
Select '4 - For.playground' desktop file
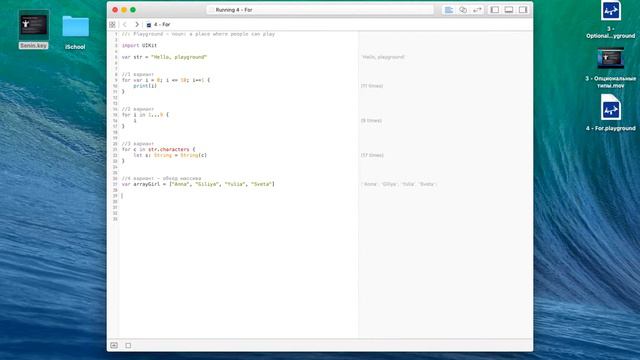(x=611, y=113)
